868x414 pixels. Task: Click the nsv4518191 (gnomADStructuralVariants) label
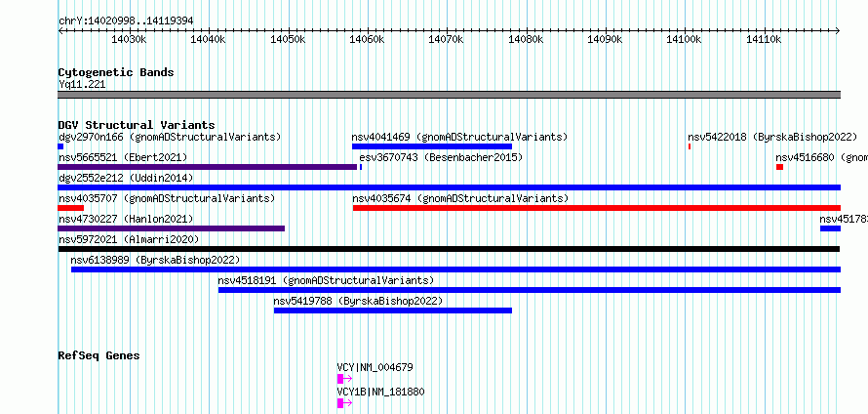pyautogui.click(x=326, y=280)
